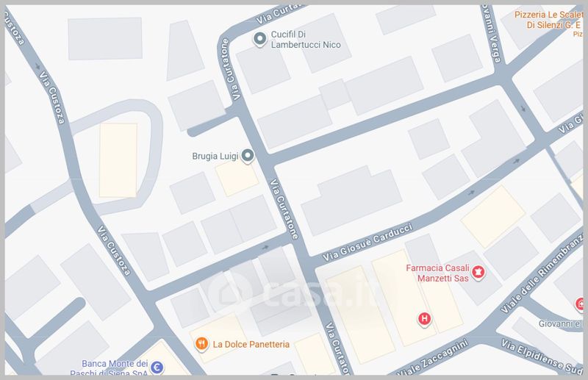Open the red marker near Giovanni e label

(580, 304)
